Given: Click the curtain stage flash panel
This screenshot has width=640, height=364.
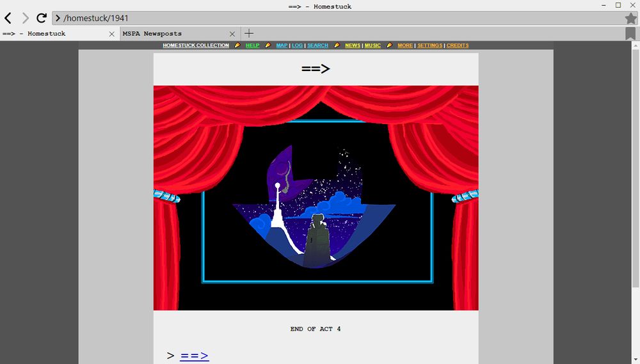Looking at the screenshot, I should tap(316, 198).
